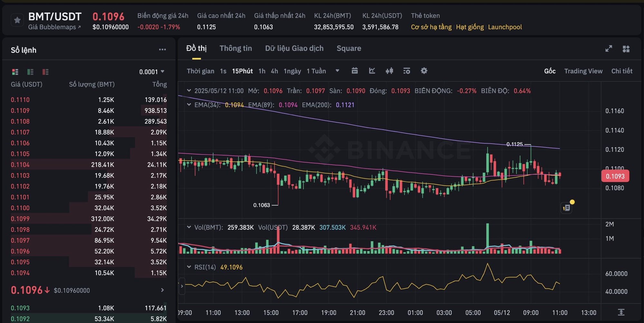Click the 312.00K quantity at 0.1099

pyautogui.click(x=102, y=219)
